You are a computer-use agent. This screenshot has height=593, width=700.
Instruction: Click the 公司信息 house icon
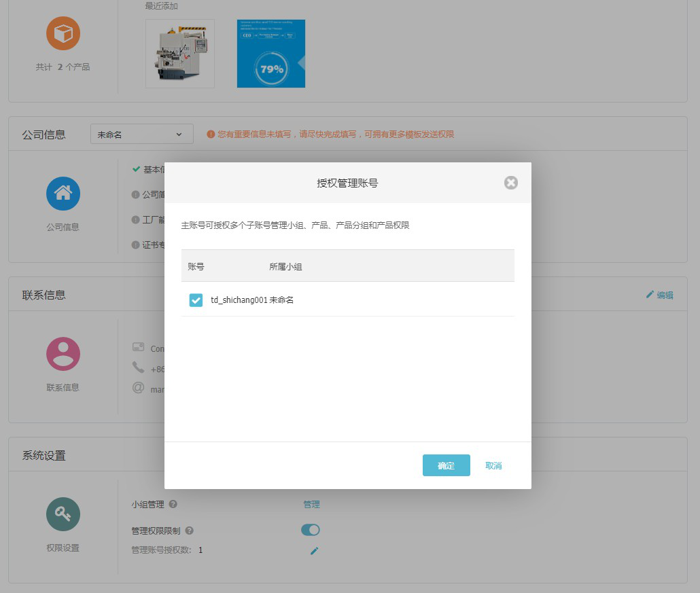click(63, 194)
